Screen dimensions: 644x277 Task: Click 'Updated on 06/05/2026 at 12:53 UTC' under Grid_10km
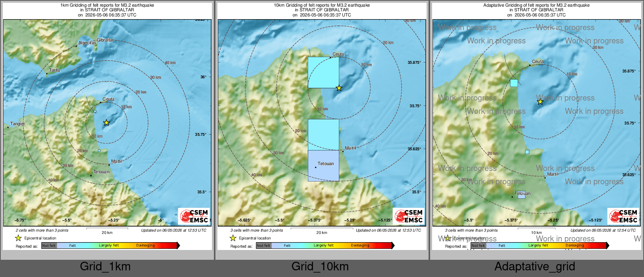[x=388, y=230]
